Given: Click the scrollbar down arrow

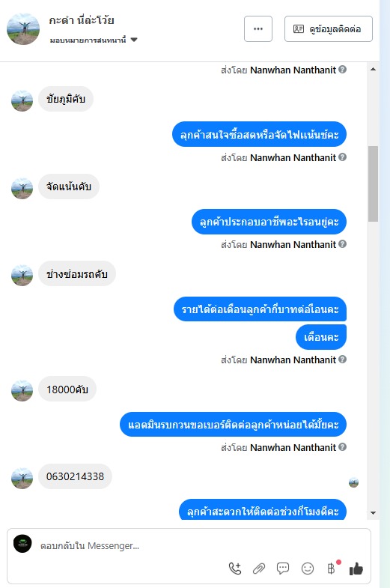Looking at the screenshot, I should [x=373, y=513].
